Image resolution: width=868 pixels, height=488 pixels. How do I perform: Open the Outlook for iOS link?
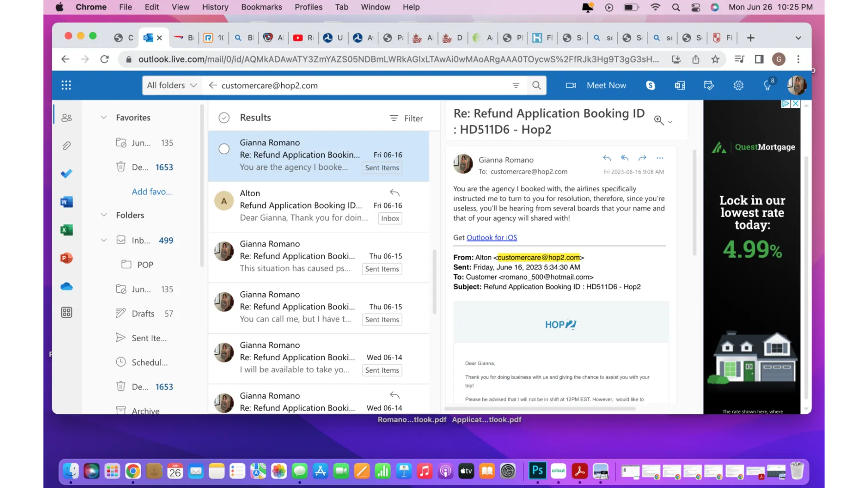[x=492, y=238]
